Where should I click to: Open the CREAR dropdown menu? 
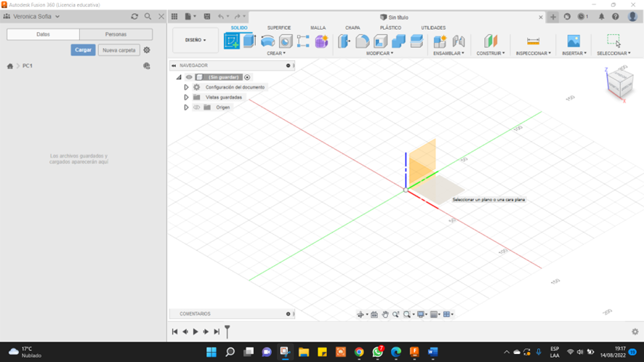tap(276, 53)
